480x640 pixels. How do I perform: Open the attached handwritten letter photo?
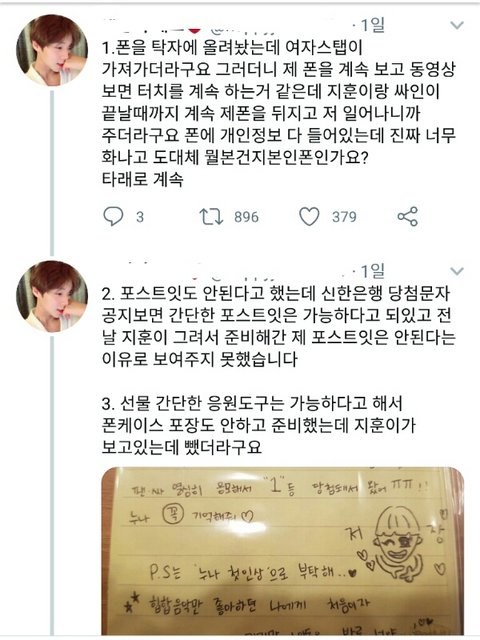(x=282, y=551)
